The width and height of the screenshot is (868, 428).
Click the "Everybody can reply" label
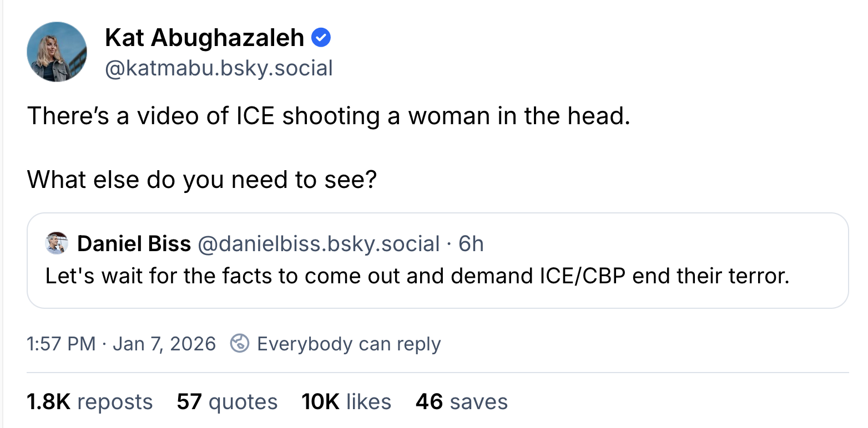[349, 344]
